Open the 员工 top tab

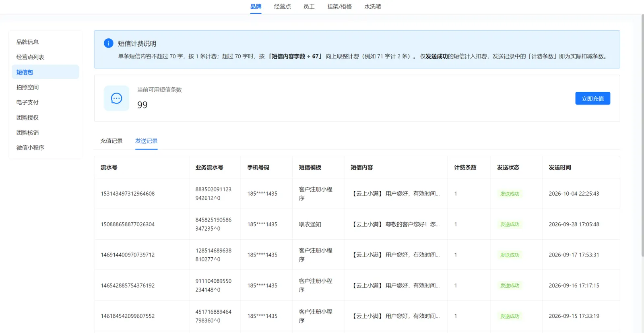(309, 6)
